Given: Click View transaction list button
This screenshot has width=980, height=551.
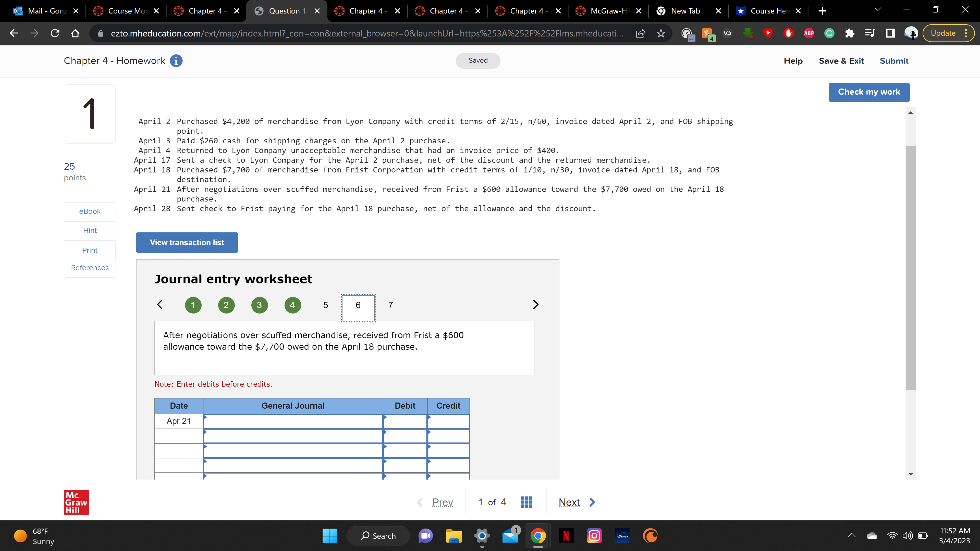Looking at the screenshot, I should pyautogui.click(x=187, y=243).
